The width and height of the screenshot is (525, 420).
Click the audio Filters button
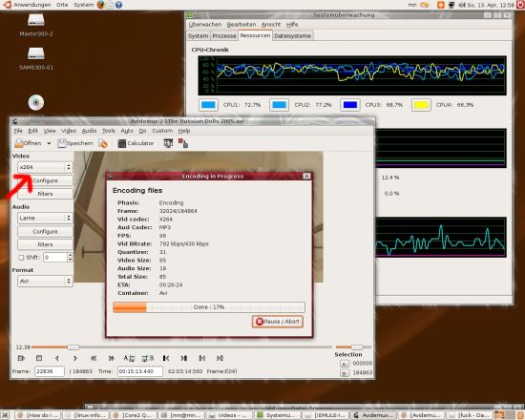click(x=45, y=244)
